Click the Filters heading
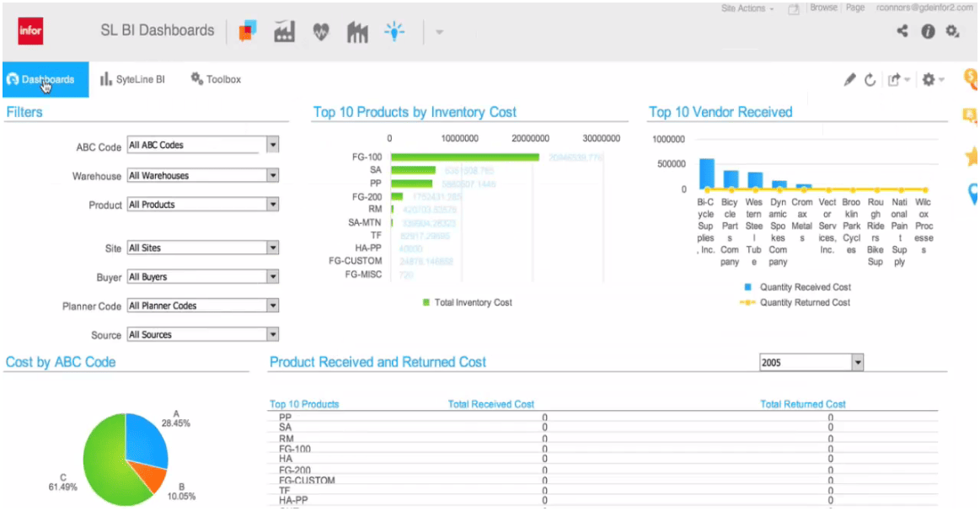This screenshot has height=511, width=980. pos(24,113)
